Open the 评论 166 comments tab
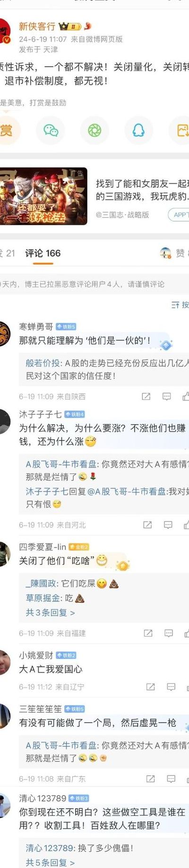 click(x=43, y=253)
